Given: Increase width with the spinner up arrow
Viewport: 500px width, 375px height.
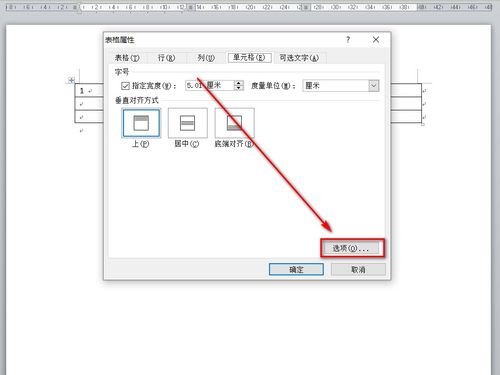Looking at the screenshot, I should tap(238, 83).
